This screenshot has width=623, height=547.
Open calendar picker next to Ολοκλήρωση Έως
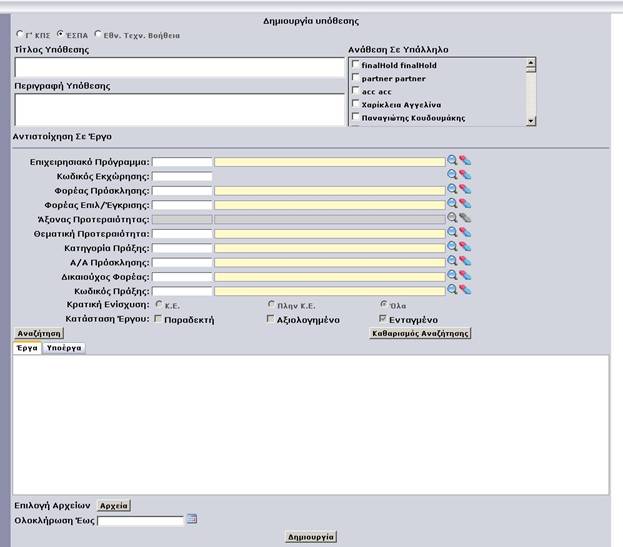pos(193,520)
